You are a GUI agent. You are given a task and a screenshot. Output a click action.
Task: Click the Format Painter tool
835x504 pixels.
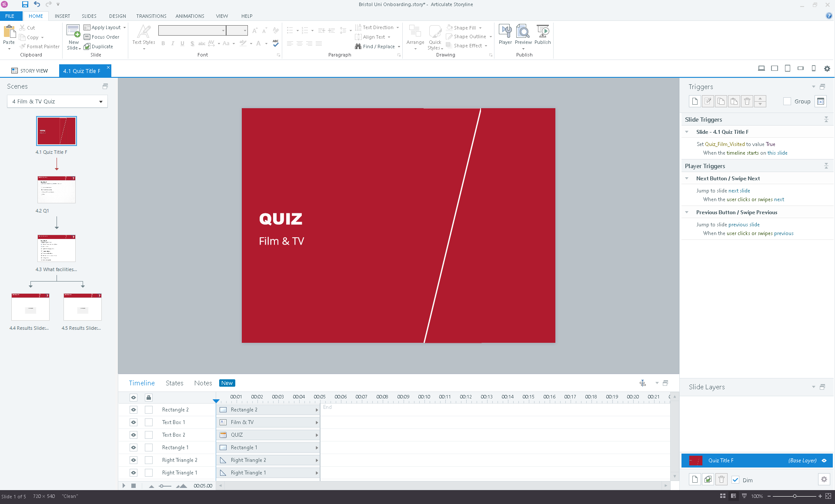[40, 46]
